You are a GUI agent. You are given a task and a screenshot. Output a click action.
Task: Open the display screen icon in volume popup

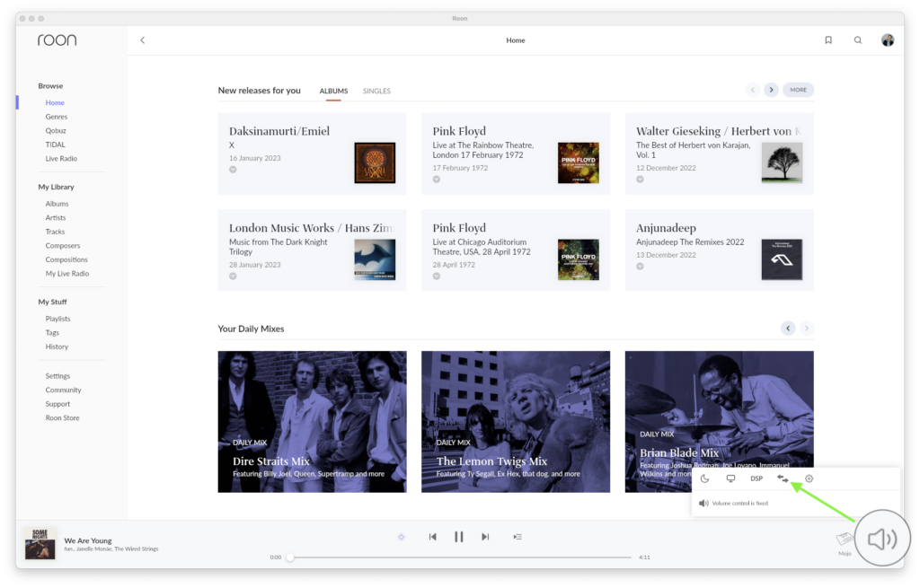[730, 479]
